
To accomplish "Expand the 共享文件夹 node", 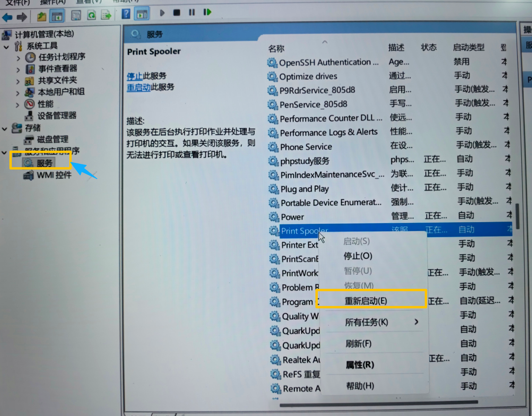I will [18, 82].
